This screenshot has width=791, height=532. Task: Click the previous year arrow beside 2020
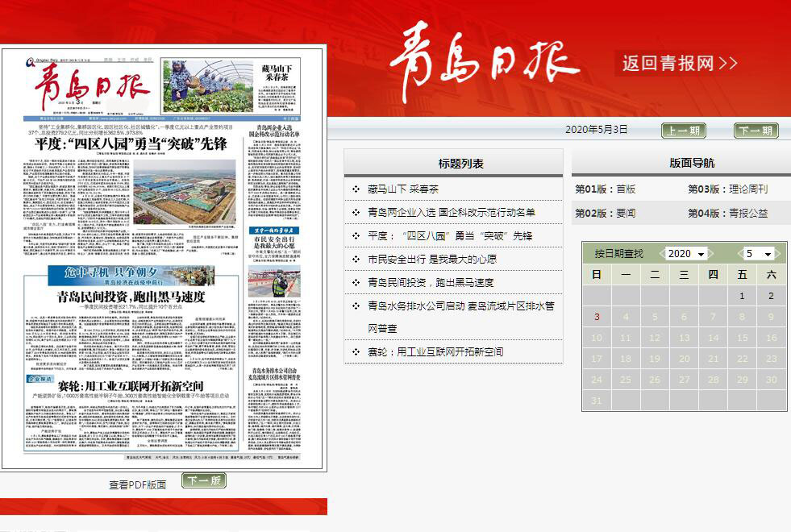[x=663, y=254]
